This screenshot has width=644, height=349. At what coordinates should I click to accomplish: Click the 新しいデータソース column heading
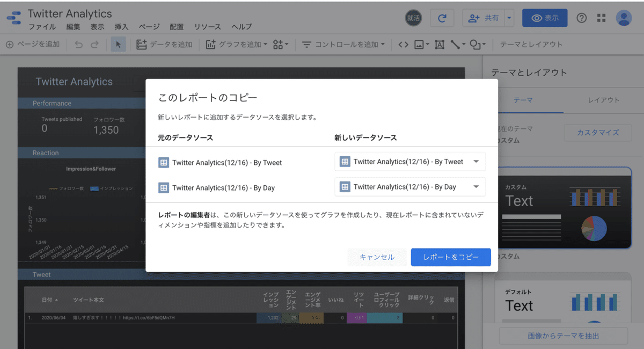coord(365,138)
